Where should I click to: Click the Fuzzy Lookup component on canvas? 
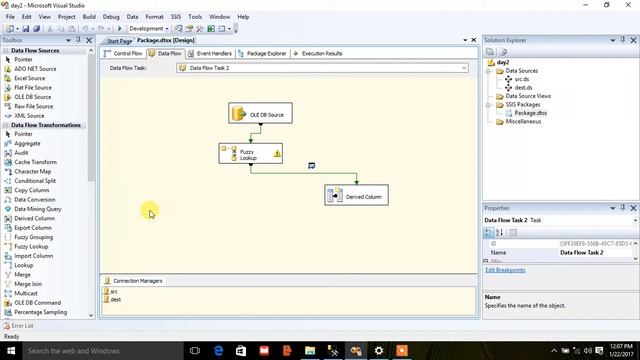tap(251, 153)
